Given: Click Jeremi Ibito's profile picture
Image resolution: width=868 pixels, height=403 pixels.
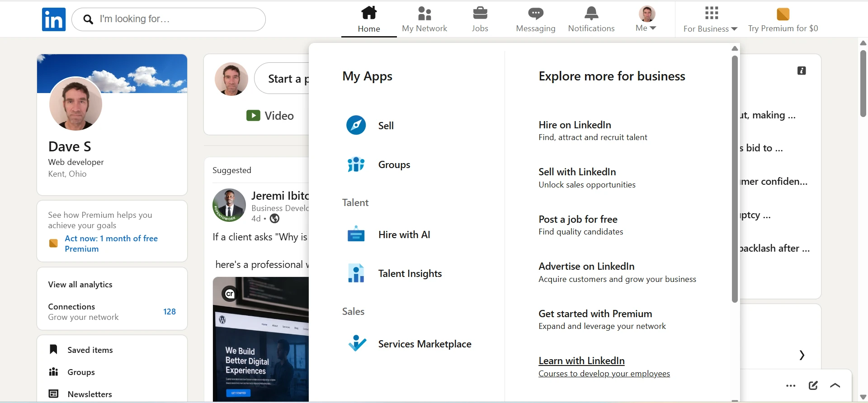Looking at the screenshot, I should 229,205.
